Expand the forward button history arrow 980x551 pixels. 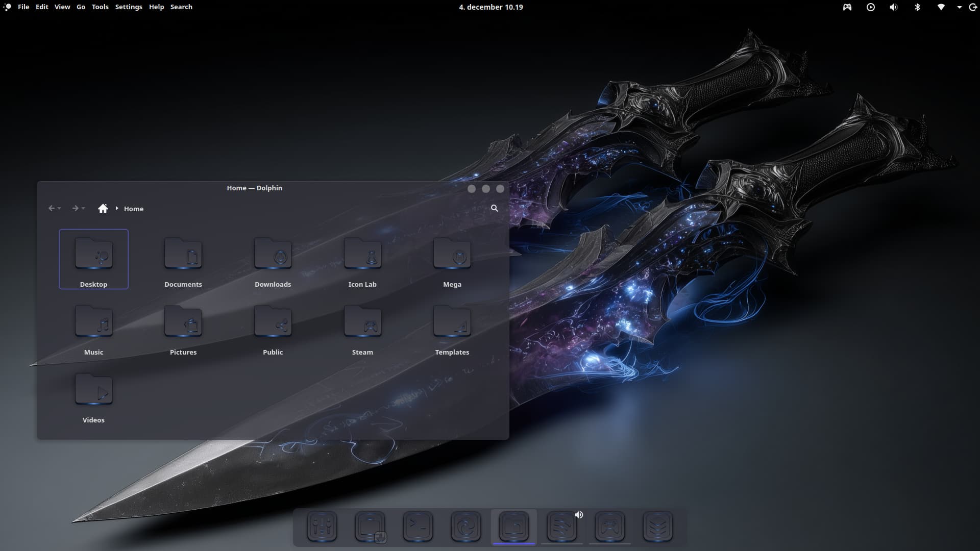coord(83,209)
